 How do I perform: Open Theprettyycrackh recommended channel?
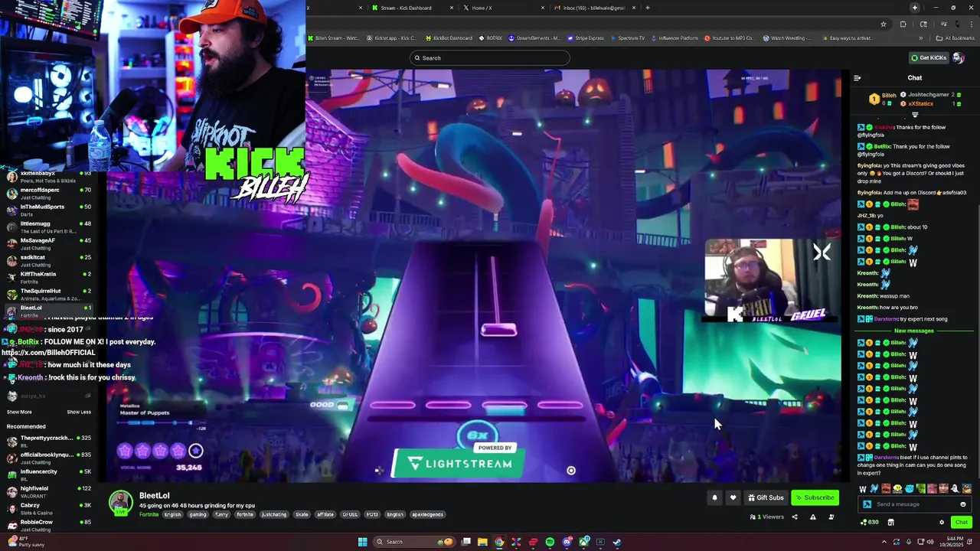click(x=49, y=441)
